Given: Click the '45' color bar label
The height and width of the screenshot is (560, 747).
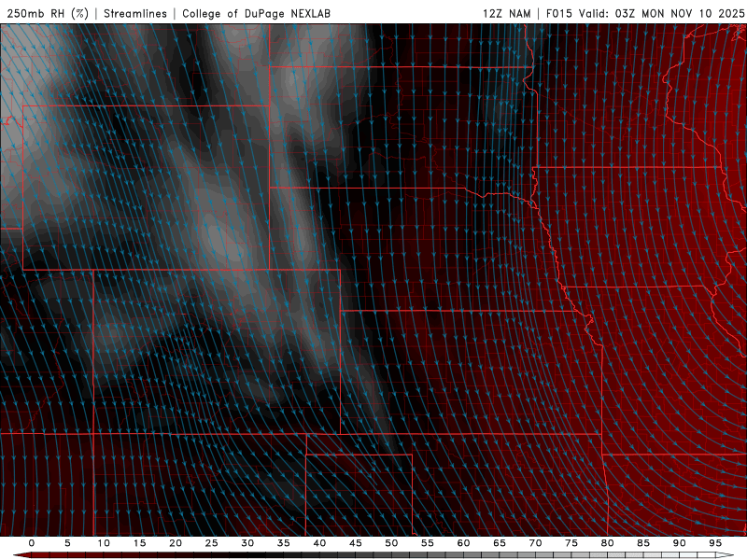Looking at the screenshot, I should click(x=356, y=543).
